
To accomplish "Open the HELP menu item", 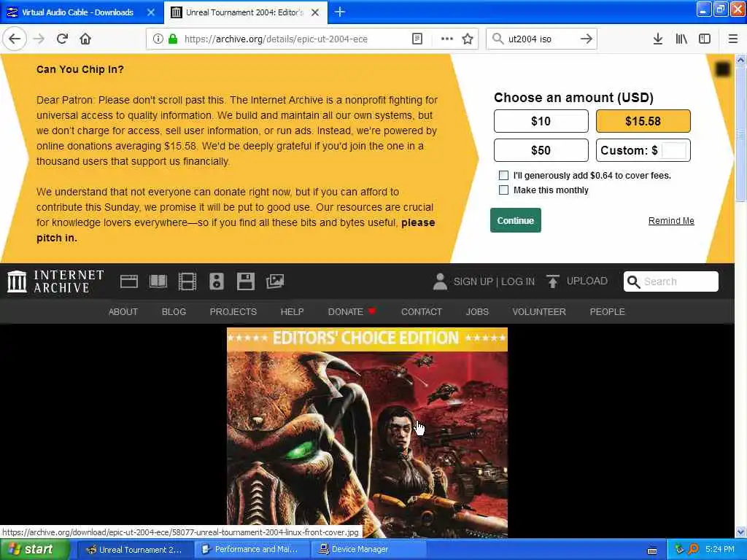I will (292, 311).
